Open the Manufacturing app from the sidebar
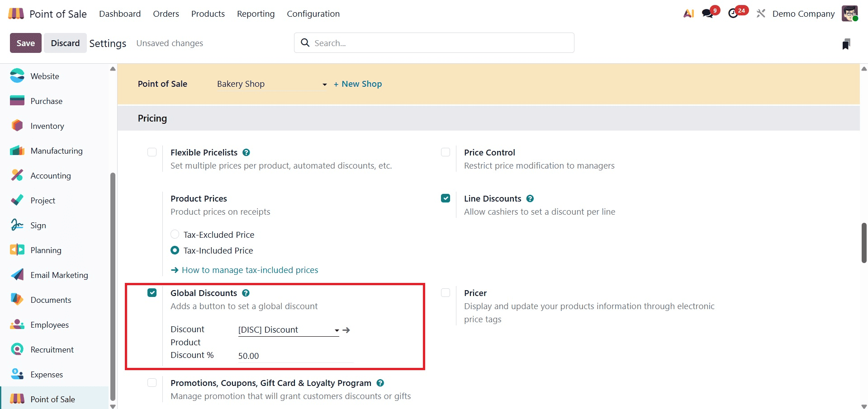The width and height of the screenshot is (868, 409). pyautogui.click(x=57, y=150)
